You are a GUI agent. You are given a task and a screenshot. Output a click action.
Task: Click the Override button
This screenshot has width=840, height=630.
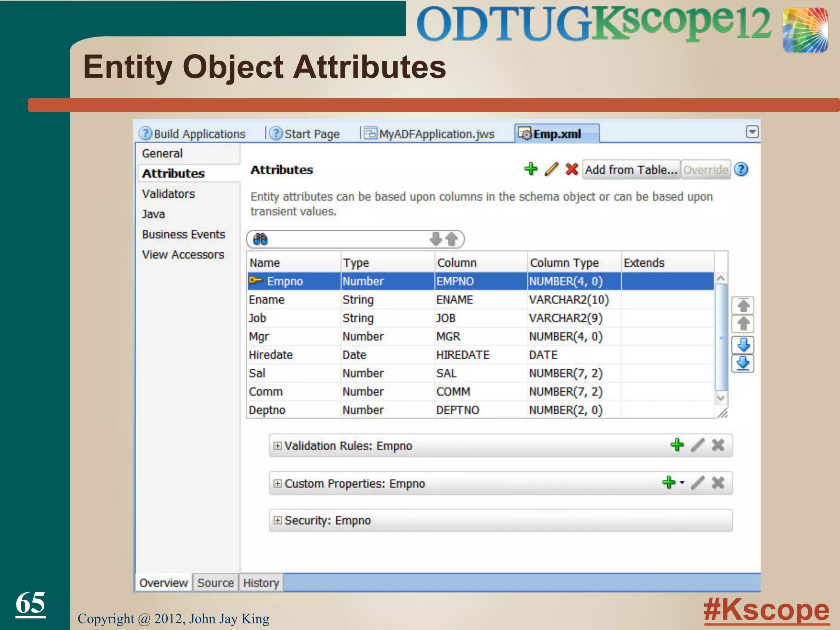pos(706,170)
